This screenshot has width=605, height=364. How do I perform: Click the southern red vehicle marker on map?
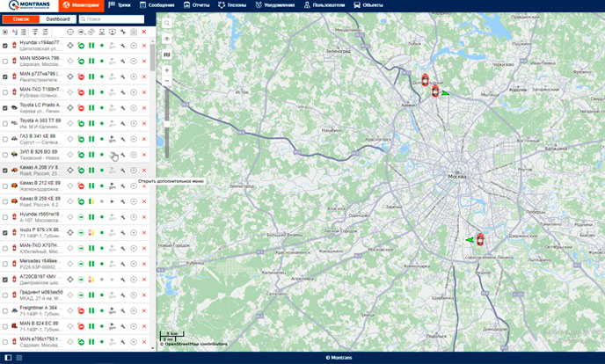479,239
